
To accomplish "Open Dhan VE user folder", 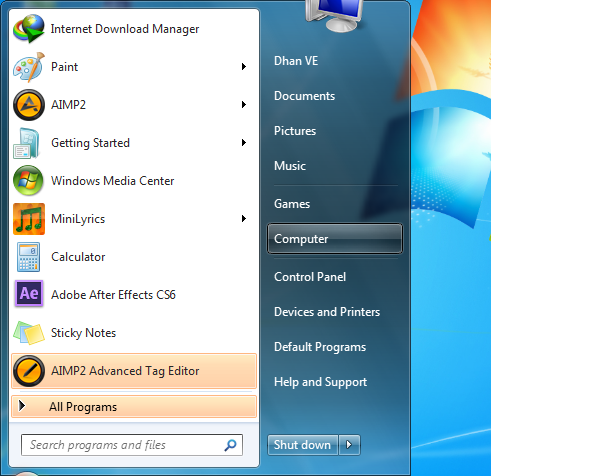I will point(296,61).
